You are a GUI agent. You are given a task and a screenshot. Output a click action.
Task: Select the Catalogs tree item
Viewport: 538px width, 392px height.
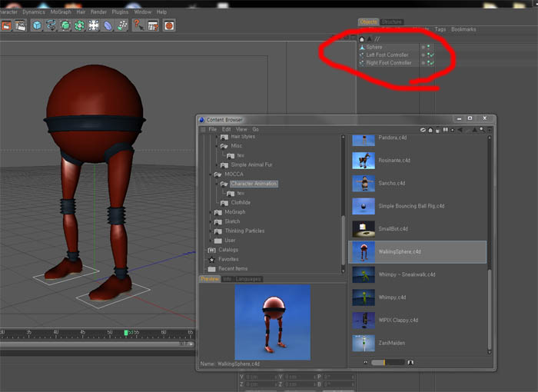point(228,250)
